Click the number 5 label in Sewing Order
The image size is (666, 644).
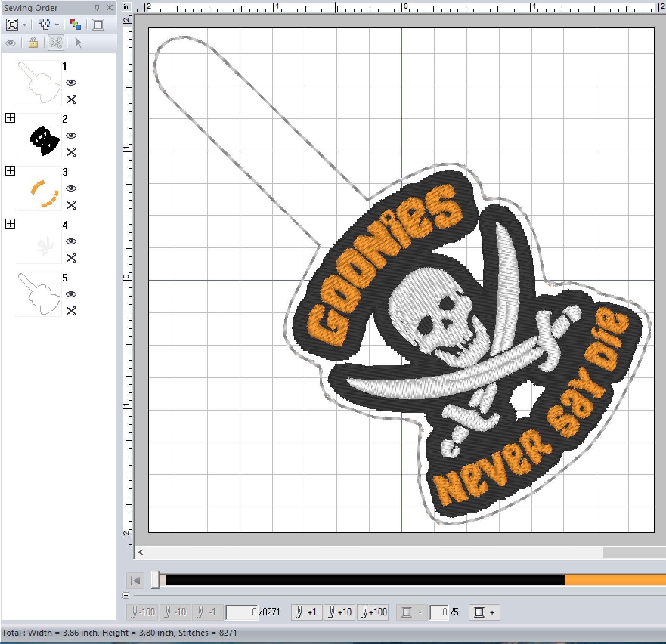click(65, 278)
